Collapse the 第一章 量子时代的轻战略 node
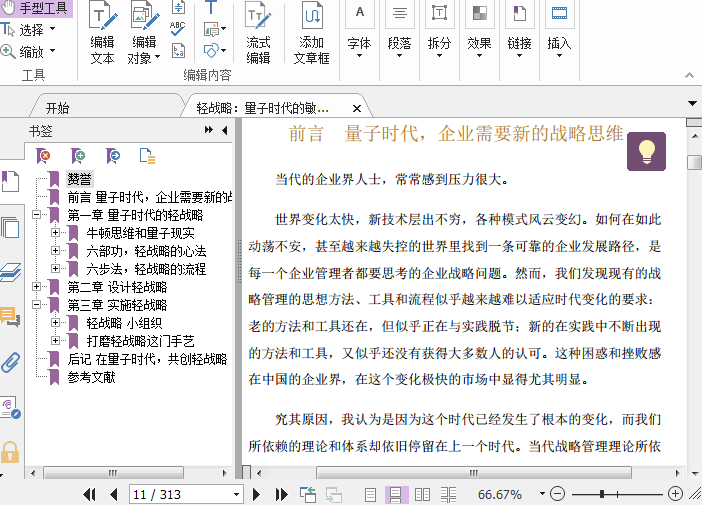 coord(37,215)
